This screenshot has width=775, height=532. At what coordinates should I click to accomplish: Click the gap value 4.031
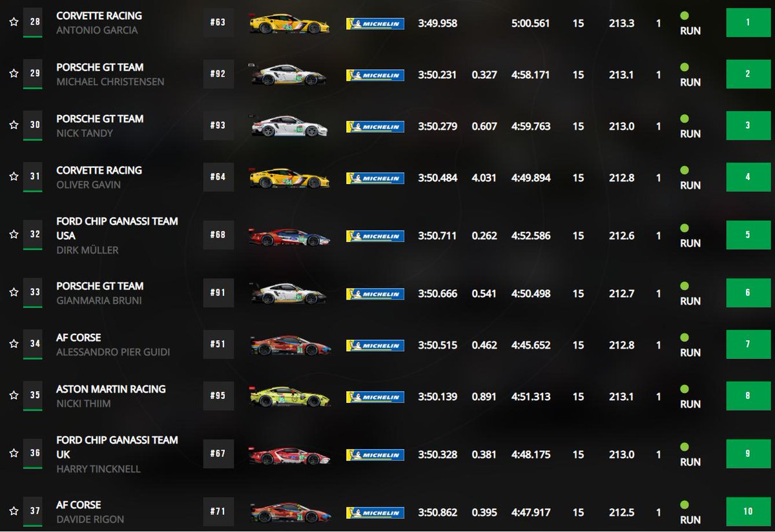point(484,178)
